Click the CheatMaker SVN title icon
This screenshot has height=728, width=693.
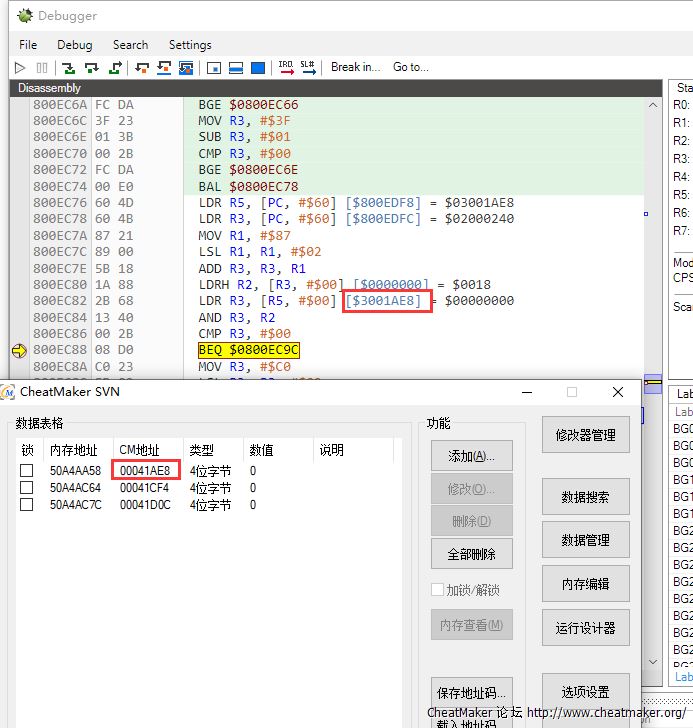pyautogui.click(x=8, y=392)
